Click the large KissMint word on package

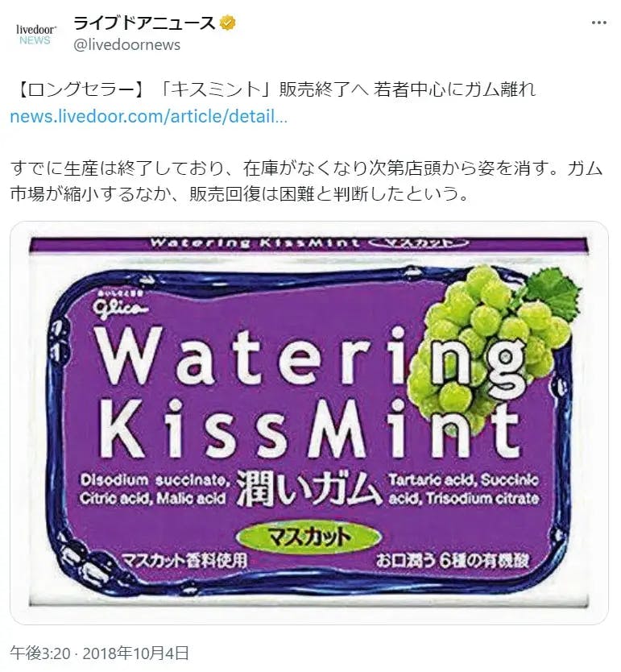[x=309, y=428]
